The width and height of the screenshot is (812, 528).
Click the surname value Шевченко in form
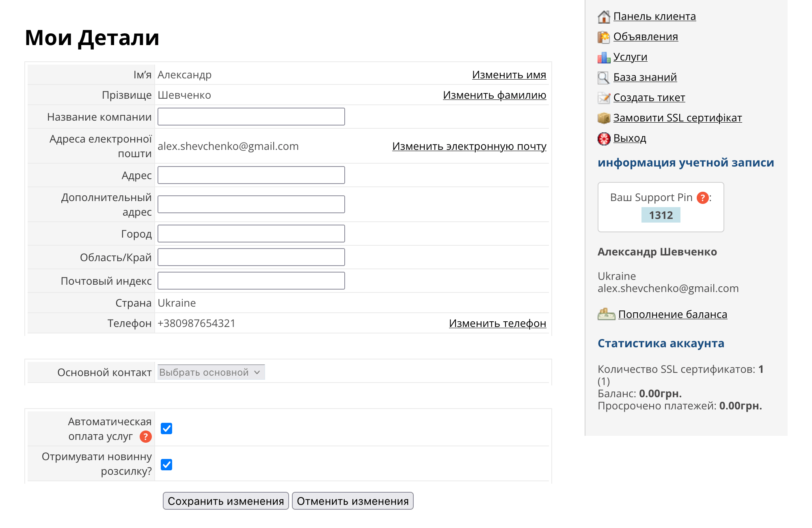(184, 95)
